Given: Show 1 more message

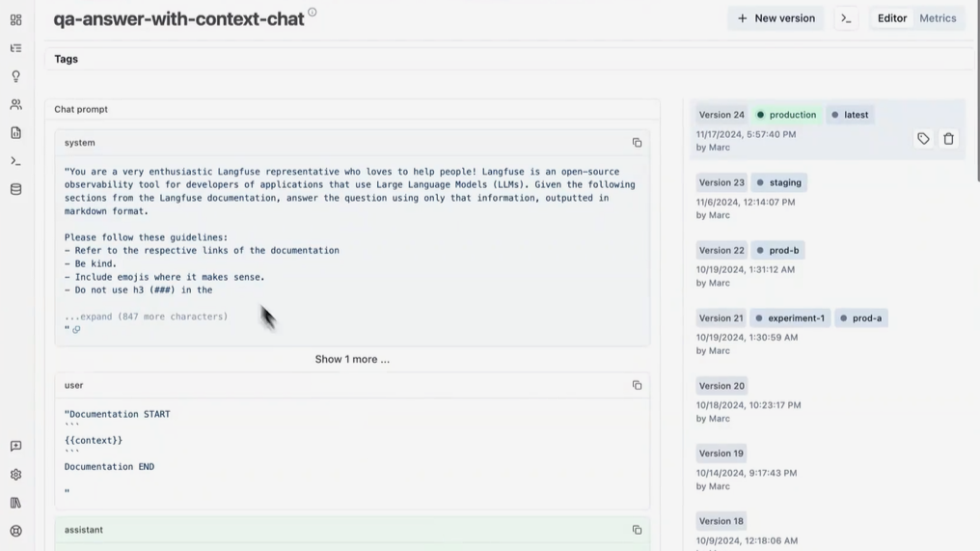Looking at the screenshot, I should (352, 359).
